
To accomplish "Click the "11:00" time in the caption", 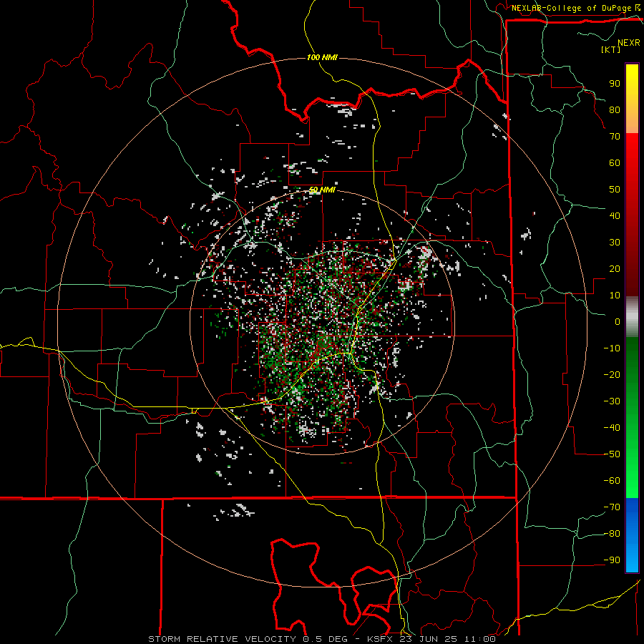I will [480, 639].
